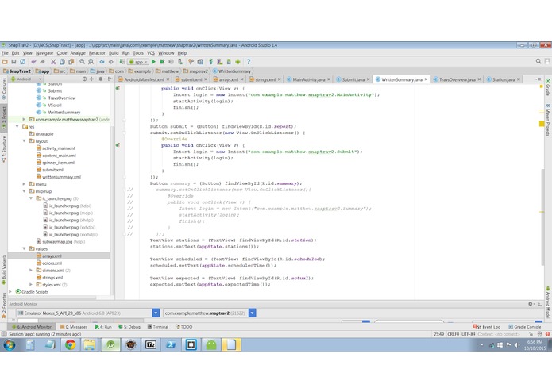Click the Windows Start button
The width and height of the screenshot is (552, 392).
[x=10, y=345]
